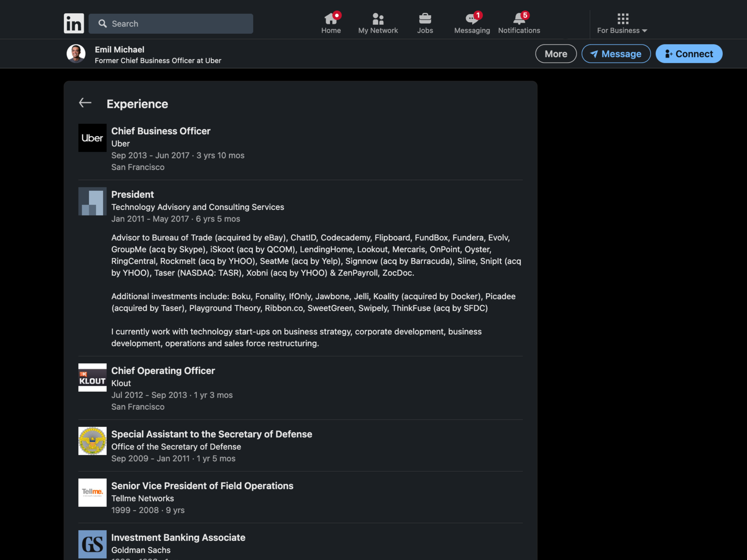Open Emil Michael's profile photo
Viewport: 747px width, 560px height.
point(76,53)
